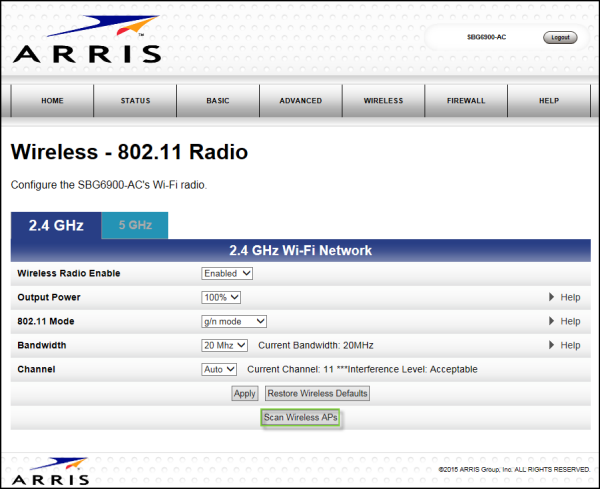Click Restore Wireless Defaults button
The height and width of the screenshot is (489, 600).
(318, 394)
